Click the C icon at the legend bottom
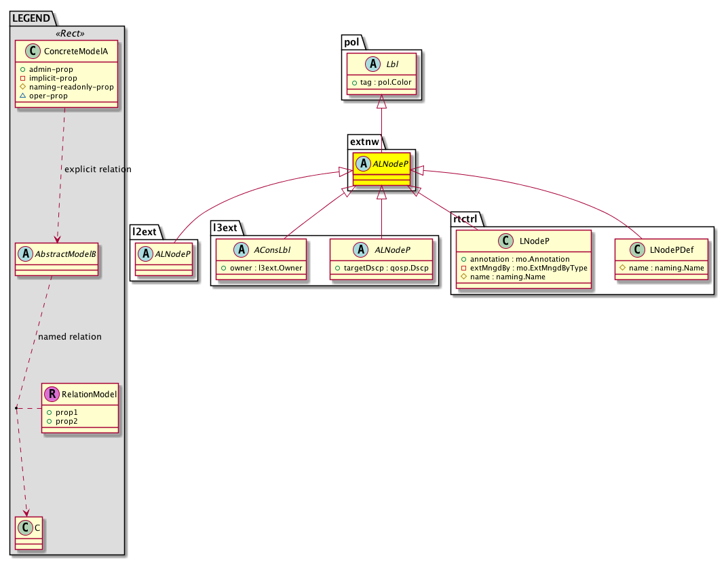Viewport: 728px width, 562px height. [26, 527]
